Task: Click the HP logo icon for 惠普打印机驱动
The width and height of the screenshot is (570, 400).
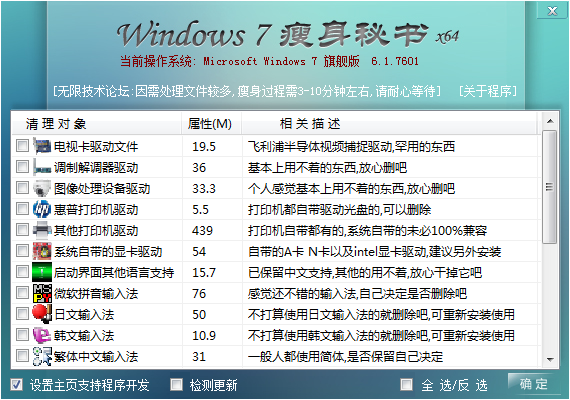Action: [x=42, y=209]
